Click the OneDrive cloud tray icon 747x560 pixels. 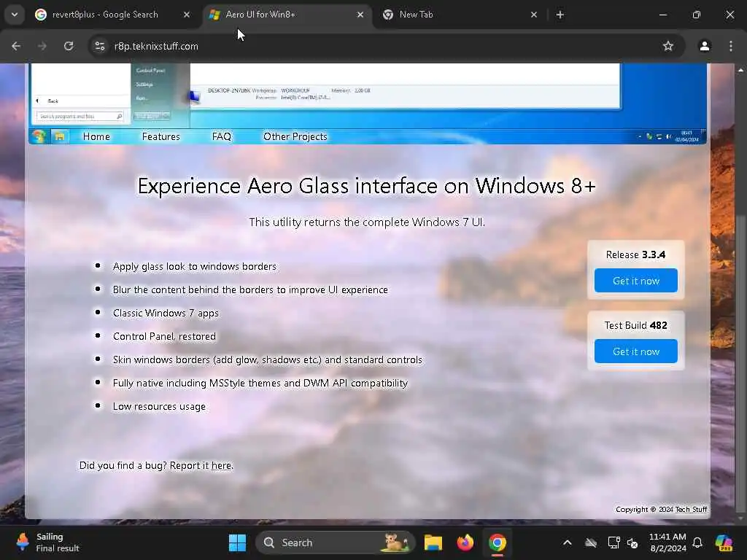591,542
